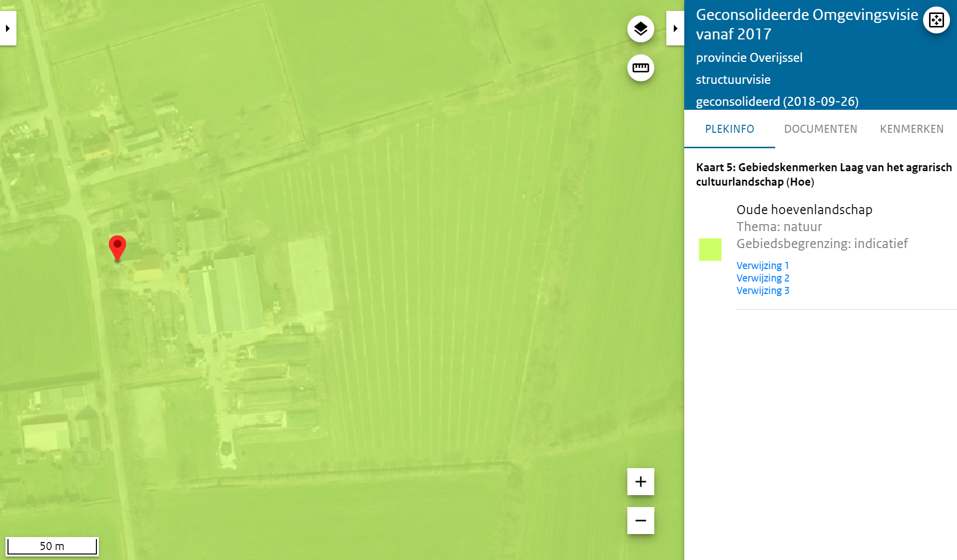Click the 50 m scale bar
Image resolution: width=957 pixels, height=560 pixels.
pos(52,546)
